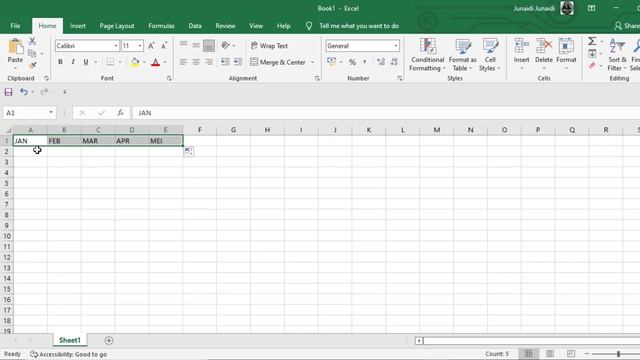This screenshot has height=360, width=640.
Task: Open Format as Table gallery
Action: click(462, 55)
